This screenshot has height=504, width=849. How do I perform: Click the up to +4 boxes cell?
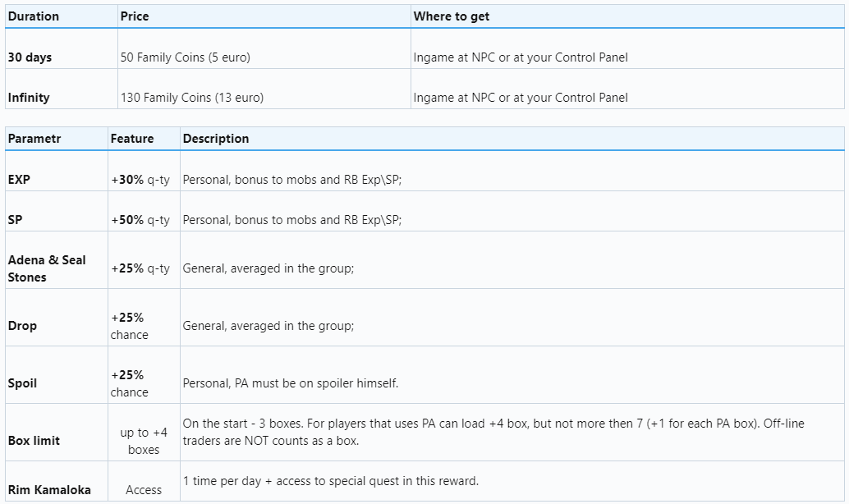pyautogui.click(x=144, y=441)
